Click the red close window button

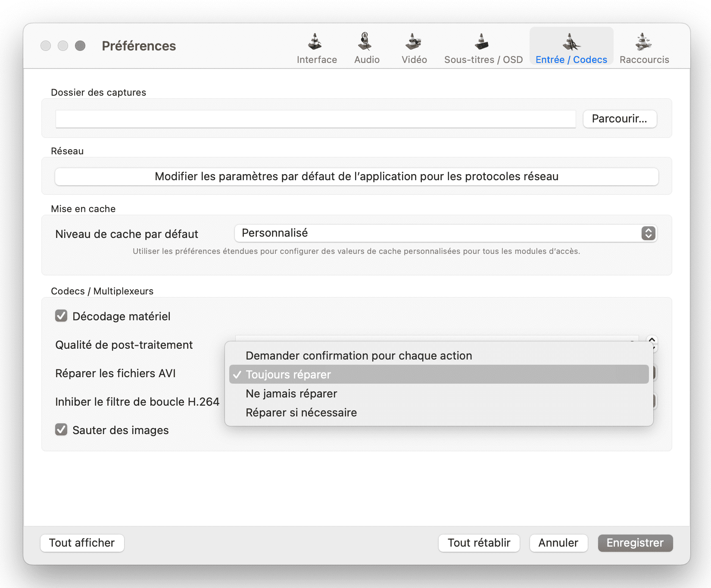pyautogui.click(x=46, y=46)
